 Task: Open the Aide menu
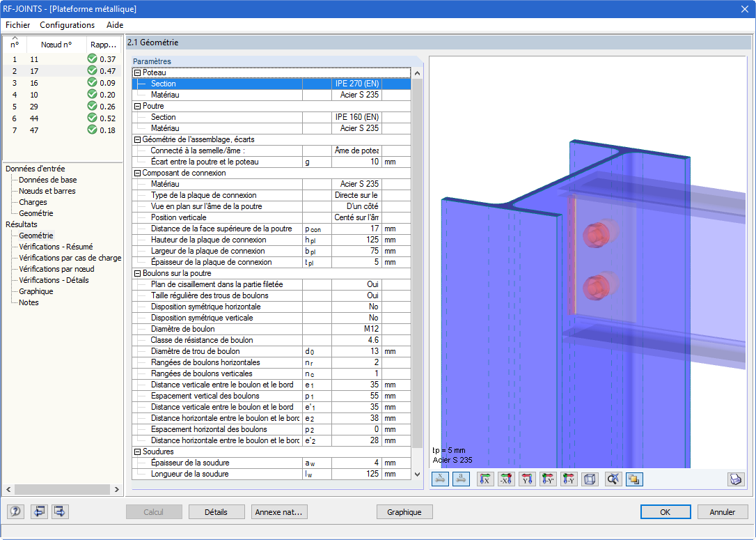pos(115,25)
